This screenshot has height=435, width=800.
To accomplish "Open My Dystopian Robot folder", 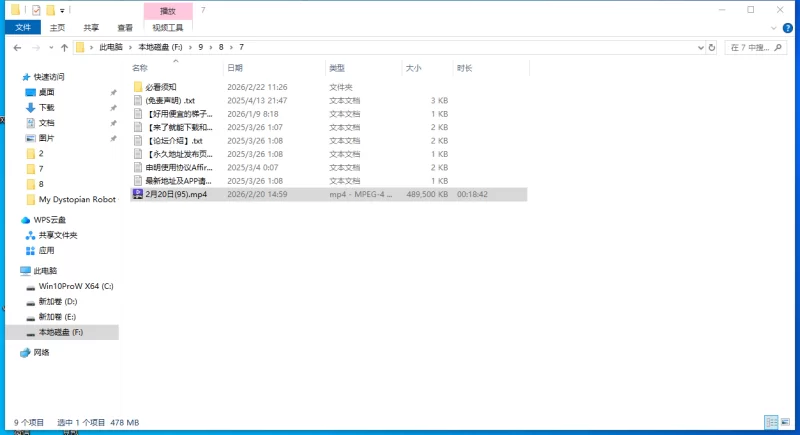I will (77, 199).
